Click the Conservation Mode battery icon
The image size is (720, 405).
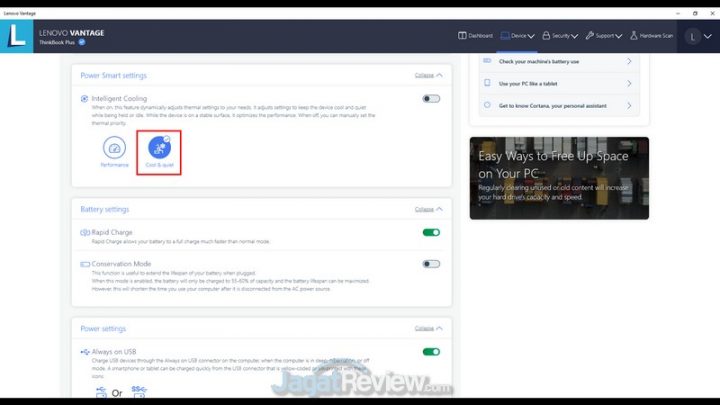click(85, 264)
